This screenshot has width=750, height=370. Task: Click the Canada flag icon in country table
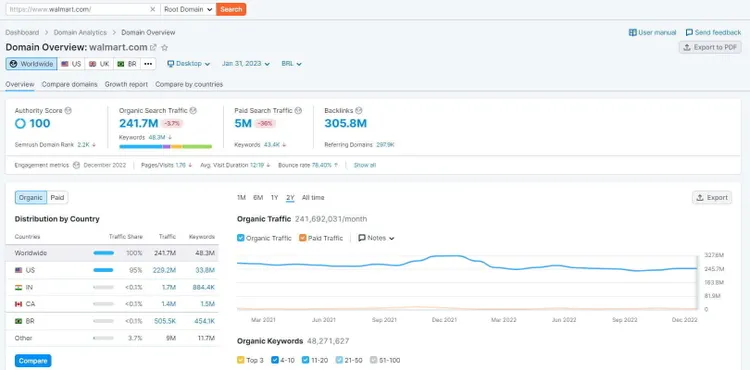click(19, 304)
